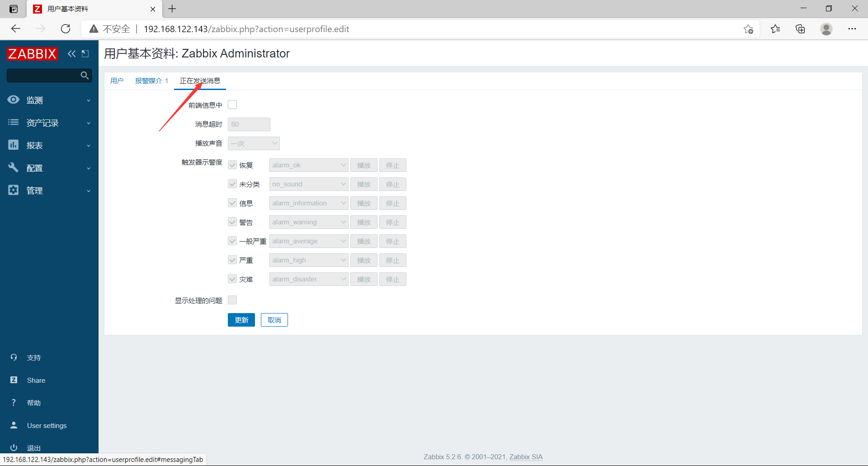Toggle the 警告 severity checkbox
Image resolution: width=868 pixels, height=466 pixels.
[232, 222]
